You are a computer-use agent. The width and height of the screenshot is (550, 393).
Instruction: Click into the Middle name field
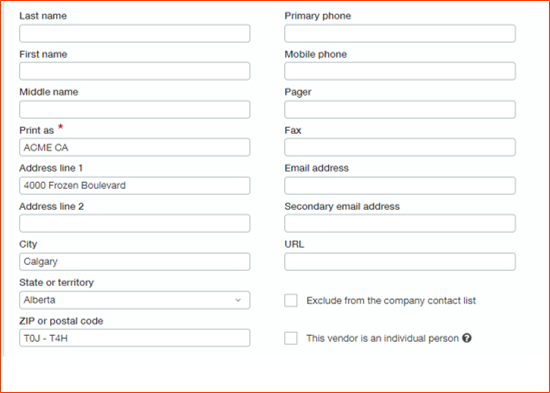[x=135, y=109]
